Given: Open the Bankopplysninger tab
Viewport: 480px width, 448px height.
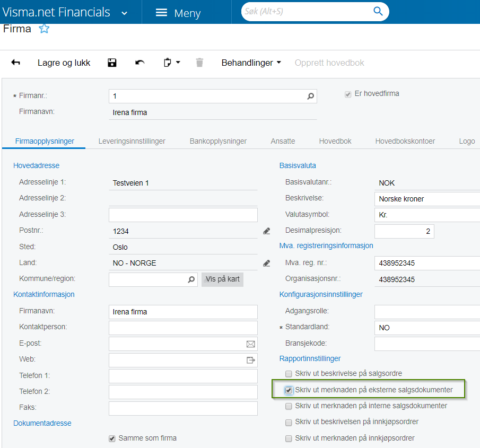Looking at the screenshot, I should [218, 141].
